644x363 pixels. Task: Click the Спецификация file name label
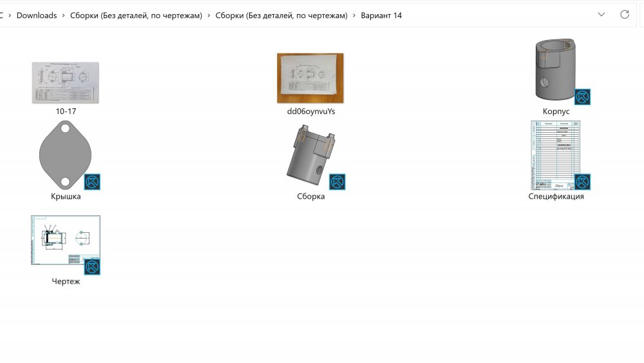tap(556, 197)
